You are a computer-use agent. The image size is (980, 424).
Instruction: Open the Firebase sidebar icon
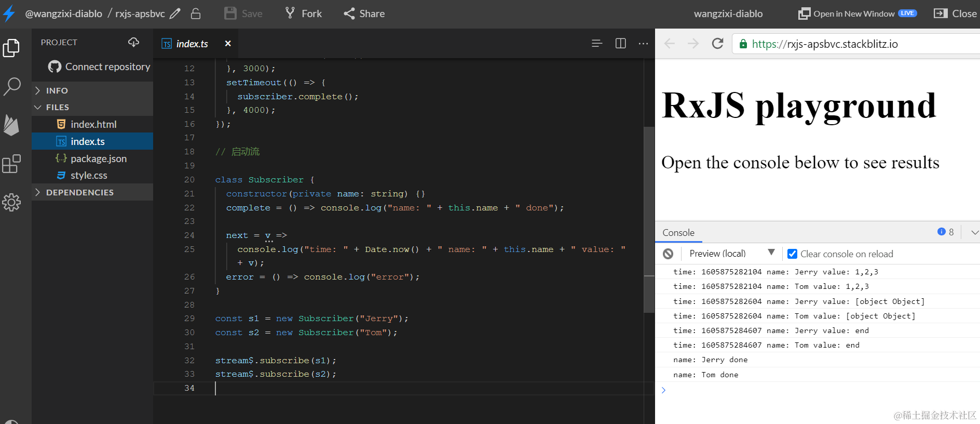click(11, 125)
